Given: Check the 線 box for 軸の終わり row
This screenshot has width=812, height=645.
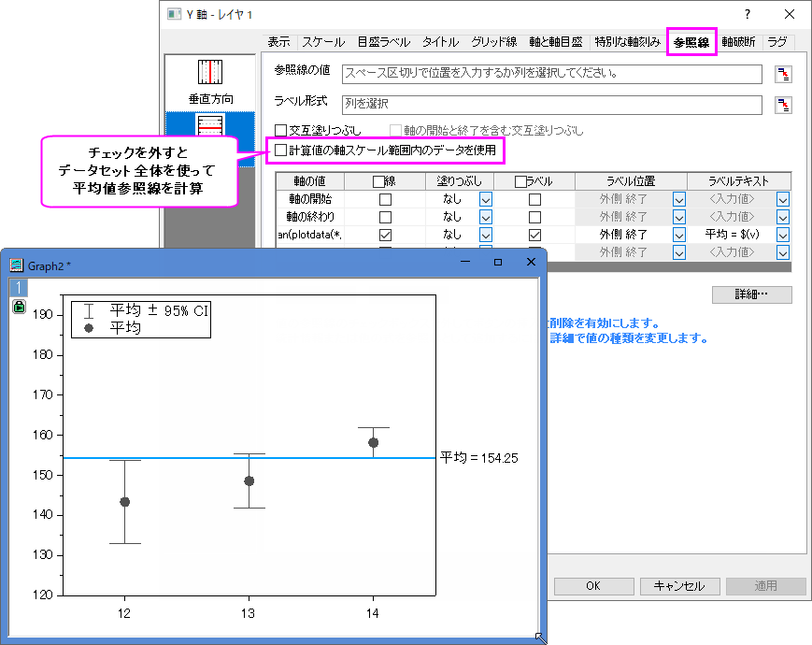Looking at the screenshot, I should [385, 217].
